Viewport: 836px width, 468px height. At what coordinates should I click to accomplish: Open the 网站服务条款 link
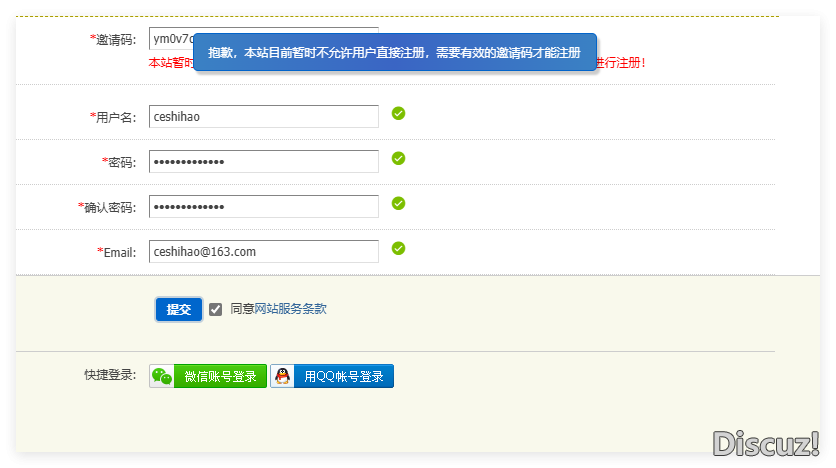(x=290, y=309)
